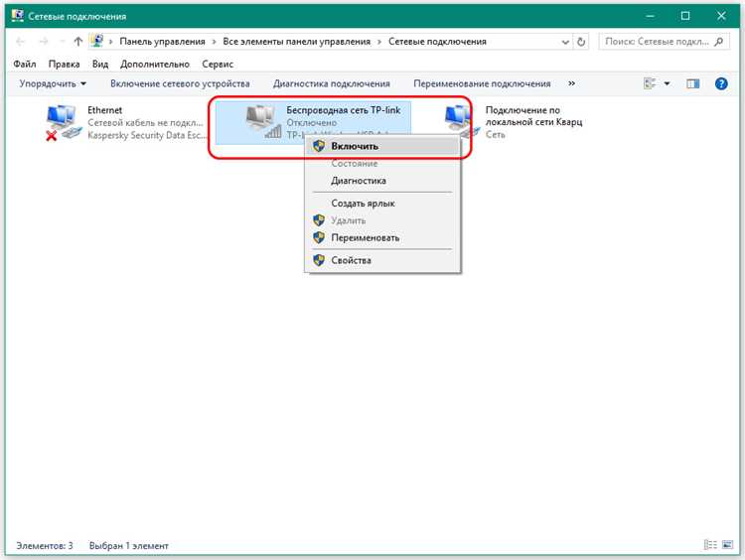Image resolution: width=745 pixels, height=560 pixels.
Task: Switch to details view in status bar
Action: (x=710, y=544)
